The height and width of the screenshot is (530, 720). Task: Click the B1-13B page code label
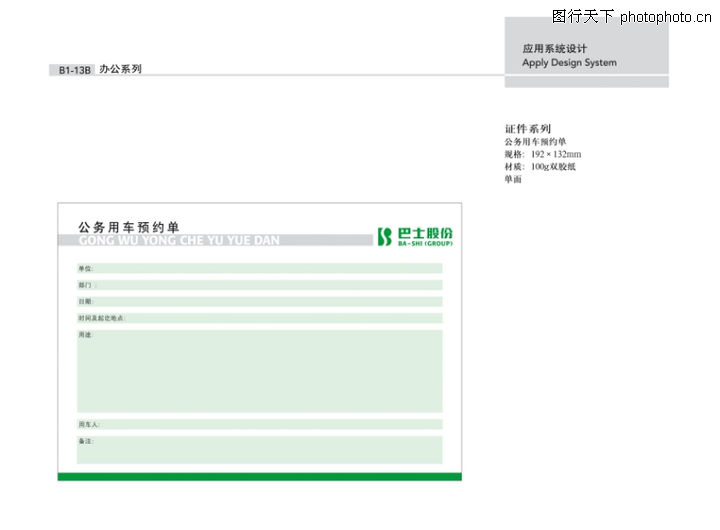coord(74,70)
